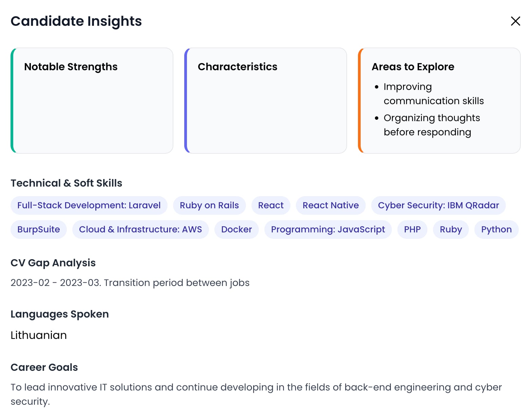Click the Cyber Security: IBM QRadar tag
Image resolution: width=532 pixels, height=420 pixels.
click(x=438, y=205)
